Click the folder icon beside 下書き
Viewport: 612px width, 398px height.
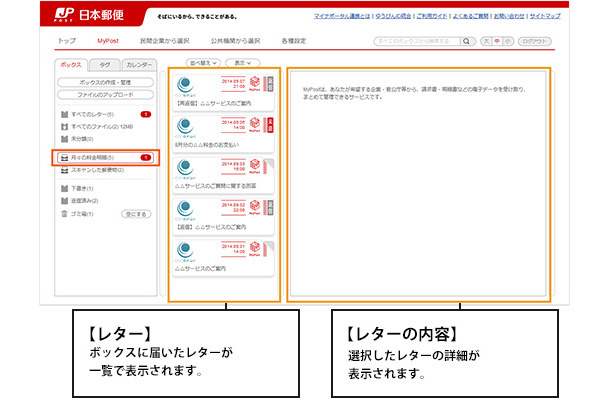coord(64,188)
